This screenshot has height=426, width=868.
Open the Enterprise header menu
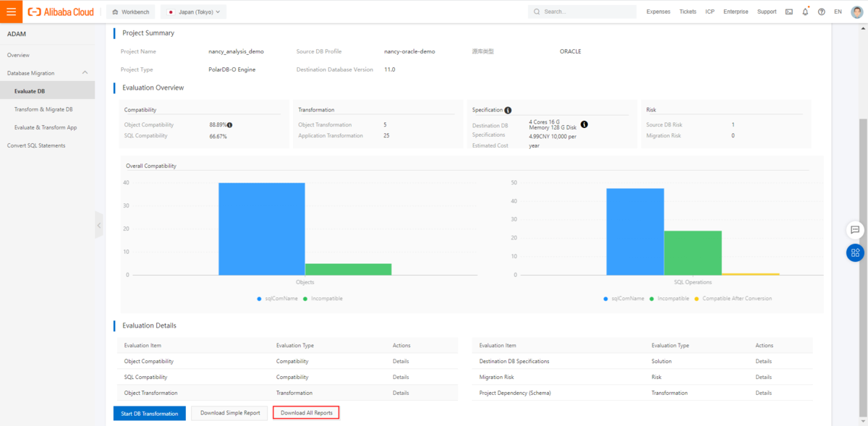[736, 12]
